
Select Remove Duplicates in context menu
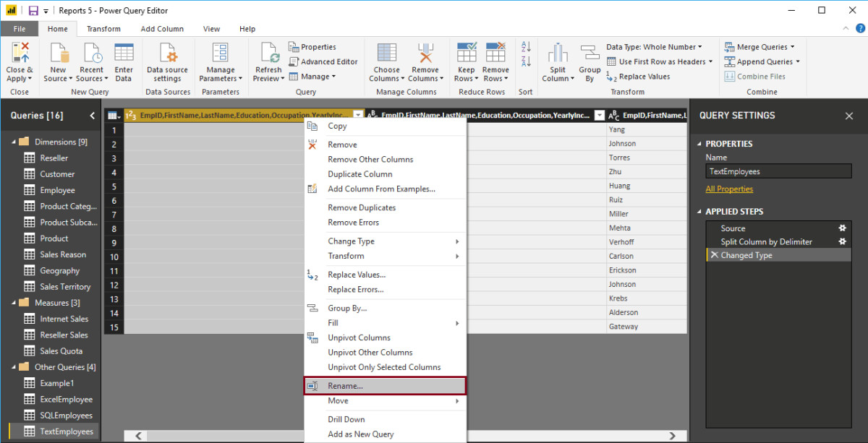click(362, 207)
